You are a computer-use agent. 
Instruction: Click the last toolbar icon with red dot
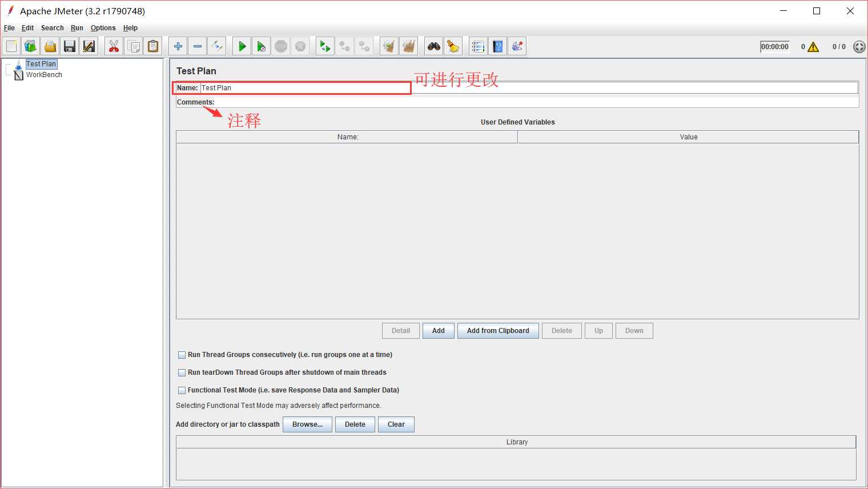517,46
